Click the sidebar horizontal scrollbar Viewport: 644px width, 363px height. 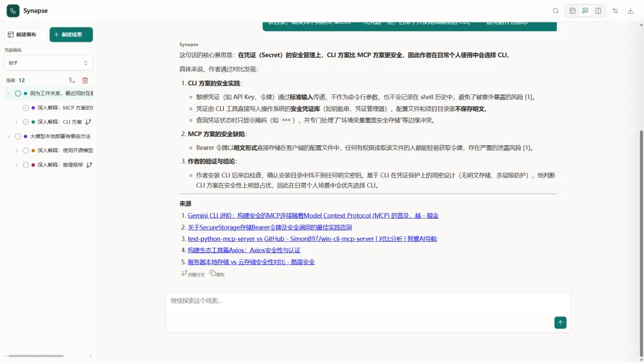tap(36, 356)
